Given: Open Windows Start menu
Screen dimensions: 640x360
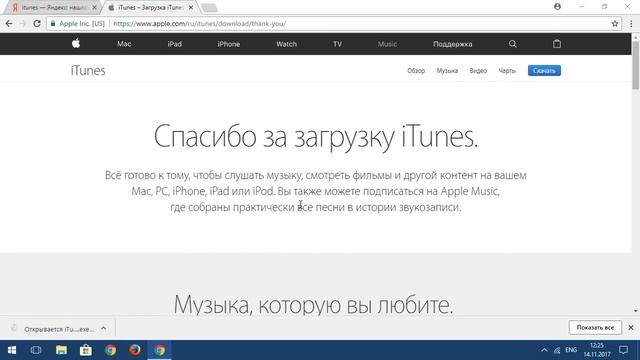Looking at the screenshot, I should 12,350.
